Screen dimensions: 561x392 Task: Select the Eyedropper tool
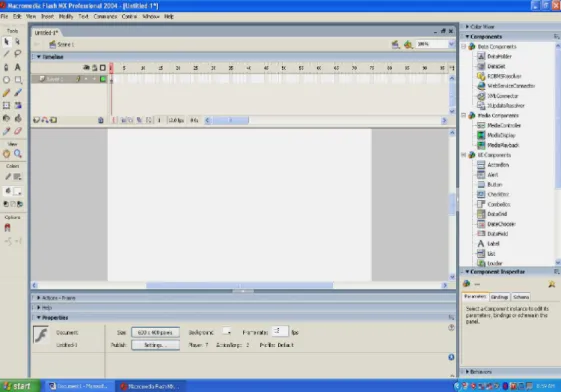pos(6,131)
